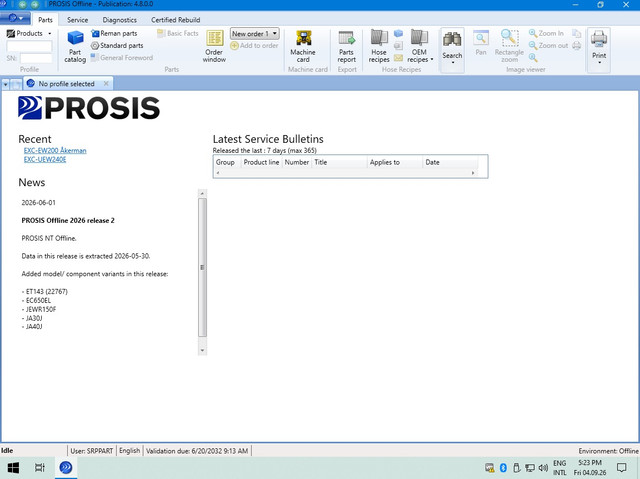Open Task View on taskbar
Screen dimensions: 640x479
(40, 468)
